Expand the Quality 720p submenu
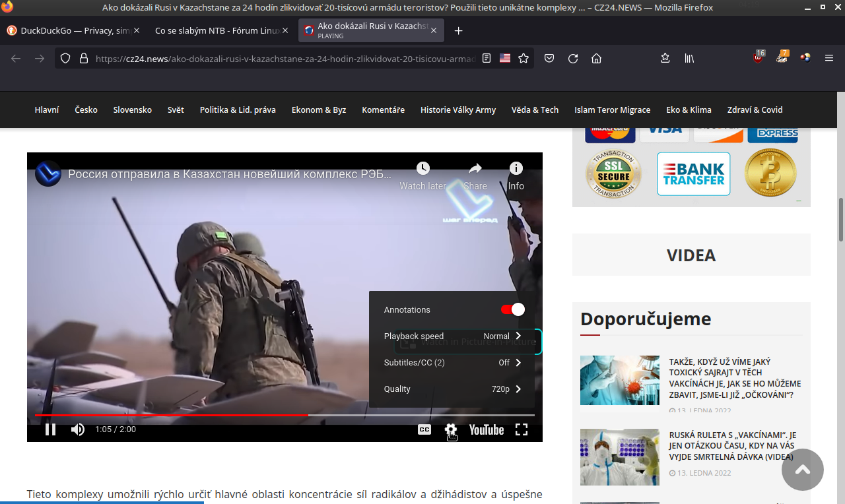845x504 pixels. (x=453, y=389)
